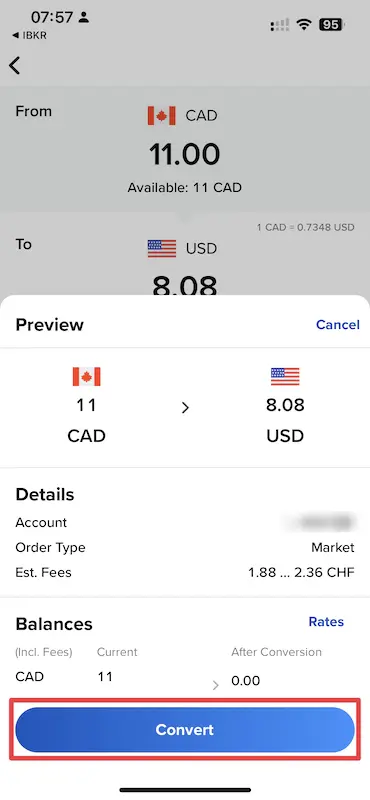Tap the US flag beside To USD
This screenshot has height=800, width=370.
pyautogui.click(x=162, y=249)
